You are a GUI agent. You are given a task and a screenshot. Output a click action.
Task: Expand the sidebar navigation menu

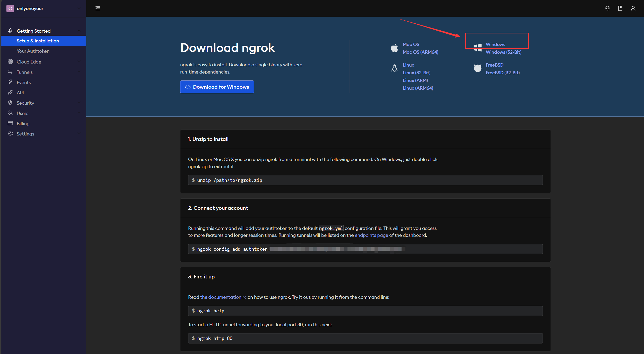coord(98,8)
